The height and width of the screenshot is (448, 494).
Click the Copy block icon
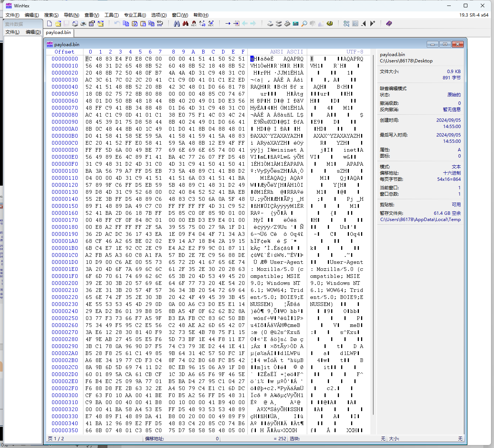click(x=126, y=23)
